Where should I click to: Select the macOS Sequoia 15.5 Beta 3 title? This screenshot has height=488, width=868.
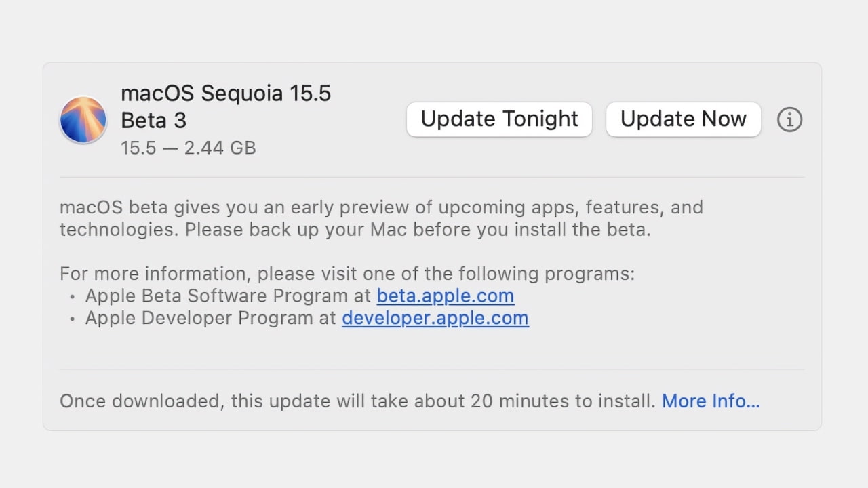(x=226, y=106)
